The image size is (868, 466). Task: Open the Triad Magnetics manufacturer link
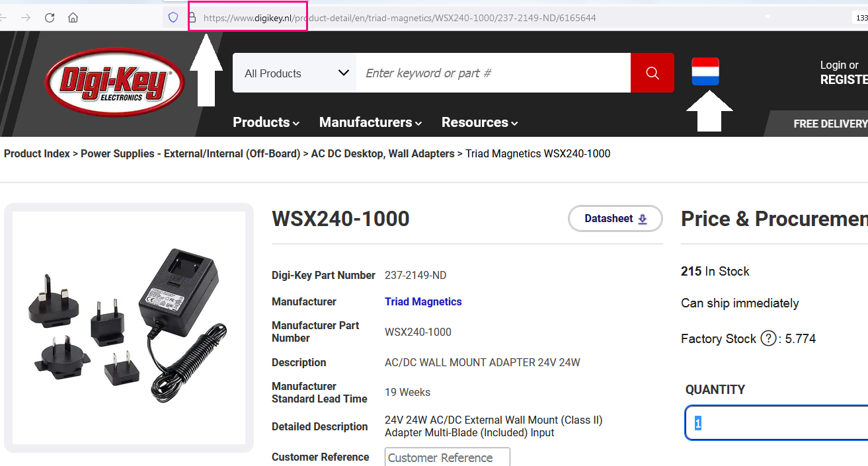[423, 301]
